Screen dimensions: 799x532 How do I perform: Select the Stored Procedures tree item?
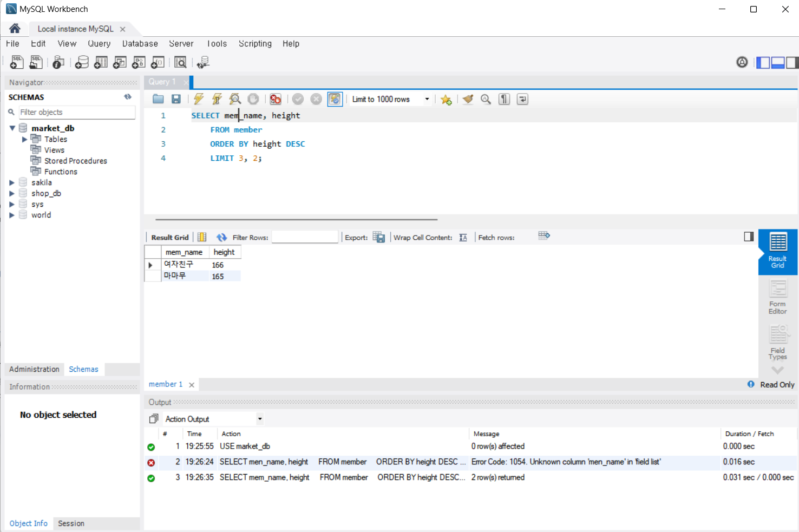click(76, 161)
